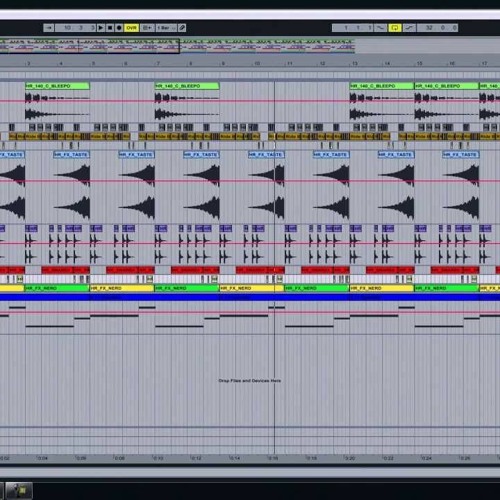Image resolution: width=500 pixels, height=500 pixels.
Task: Click 0:20 on the bottom time ruler
Action: pos(349,458)
